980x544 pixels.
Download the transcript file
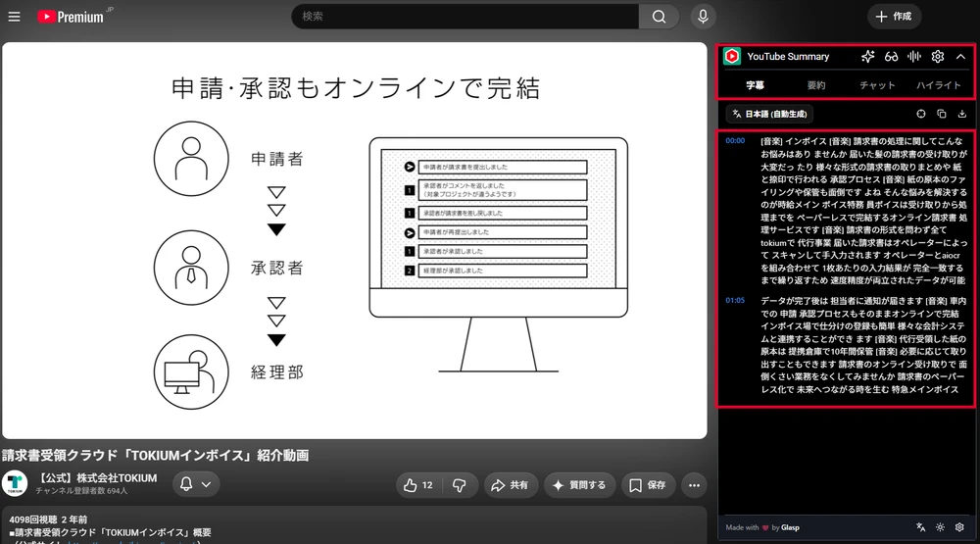pyautogui.click(x=962, y=114)
